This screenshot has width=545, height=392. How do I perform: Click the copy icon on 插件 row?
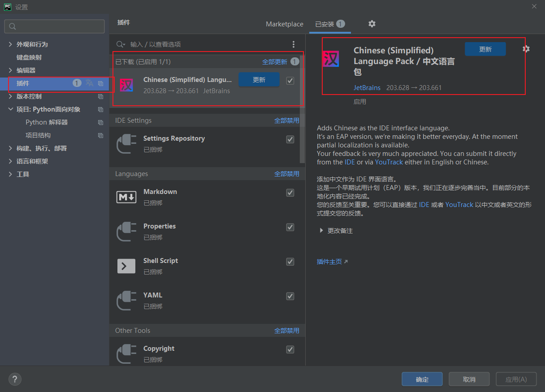(101, 83)
